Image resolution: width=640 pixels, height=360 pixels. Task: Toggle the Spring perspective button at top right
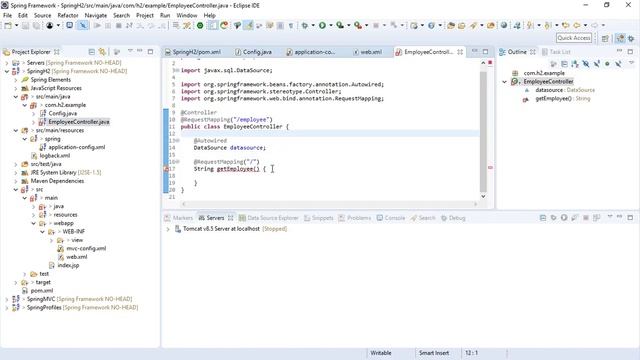[x=620, y=38]
